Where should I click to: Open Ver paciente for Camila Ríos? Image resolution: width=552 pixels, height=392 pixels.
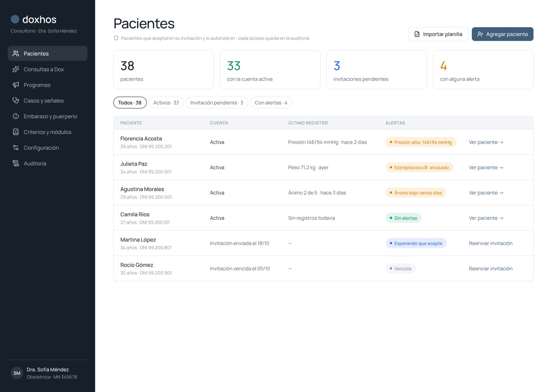click(486, 218)
